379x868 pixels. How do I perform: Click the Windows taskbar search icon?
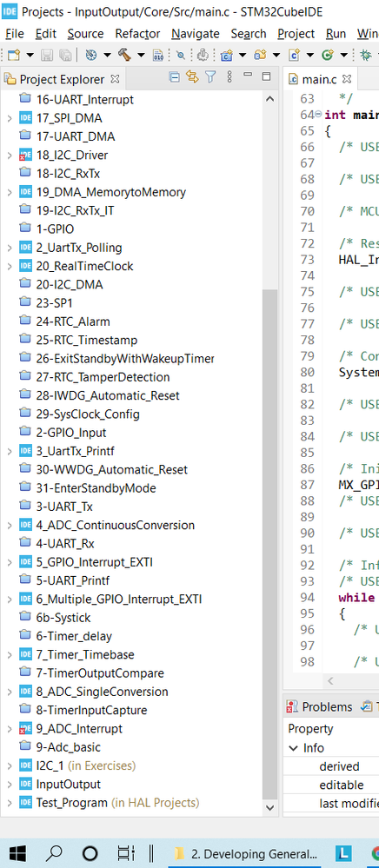[54, 853]
